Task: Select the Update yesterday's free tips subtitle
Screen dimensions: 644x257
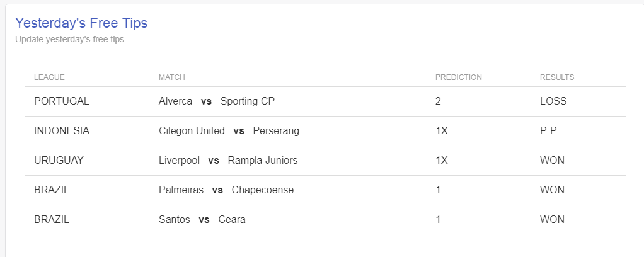Action: click(x=69, y=40)
